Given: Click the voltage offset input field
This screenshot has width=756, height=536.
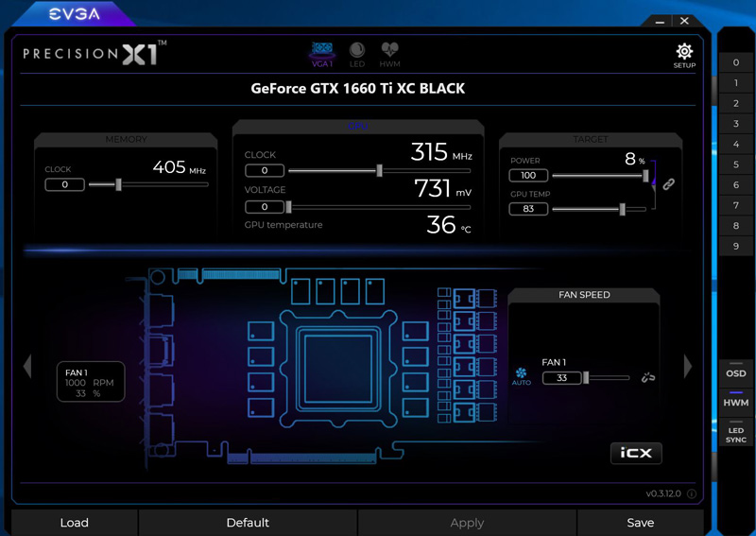Looking at the screenshot, I should click(x=265, y=207).
